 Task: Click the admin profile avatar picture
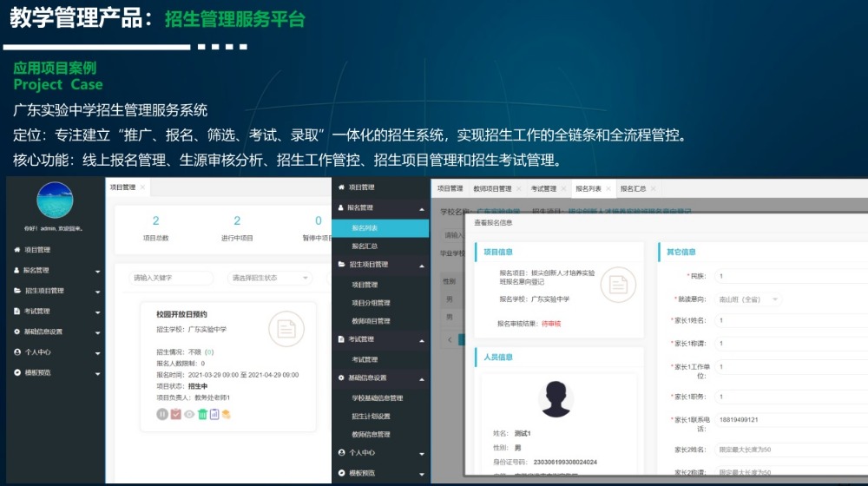coord(55,200)
